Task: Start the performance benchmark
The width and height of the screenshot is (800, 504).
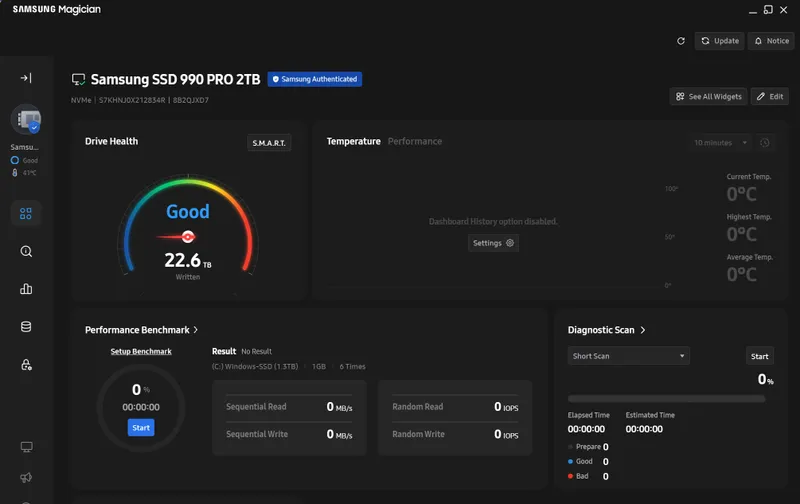Action: (x=141, y=427)
